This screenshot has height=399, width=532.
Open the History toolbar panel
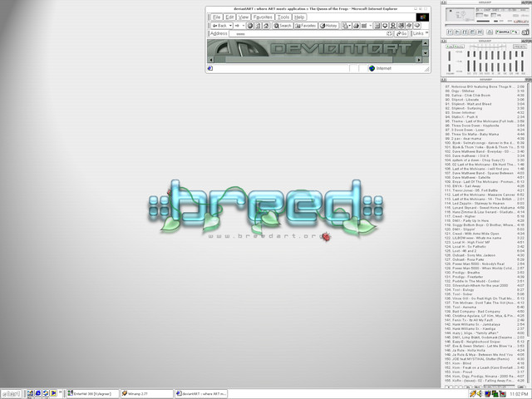point(328,25)
